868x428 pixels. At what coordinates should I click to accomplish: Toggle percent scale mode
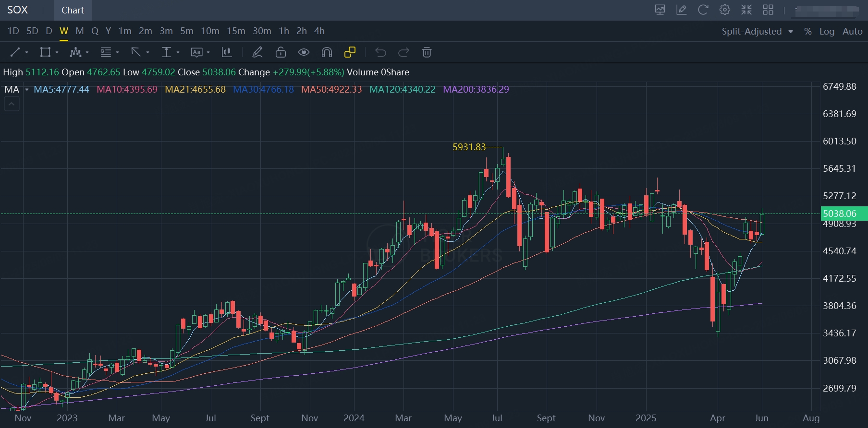pyautogui.click(x=808, y=32)
